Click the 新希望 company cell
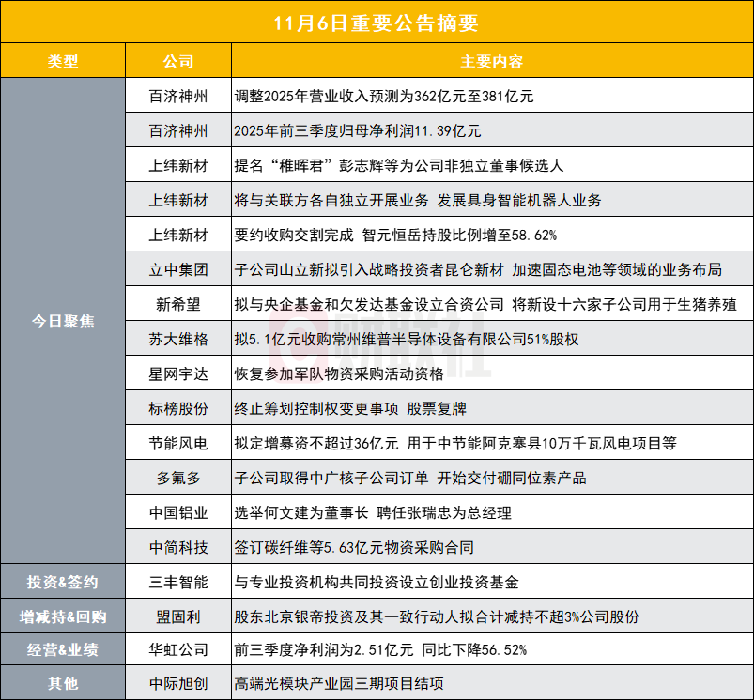The height and width of the screenshot is (700, 754). click(178, 304)
